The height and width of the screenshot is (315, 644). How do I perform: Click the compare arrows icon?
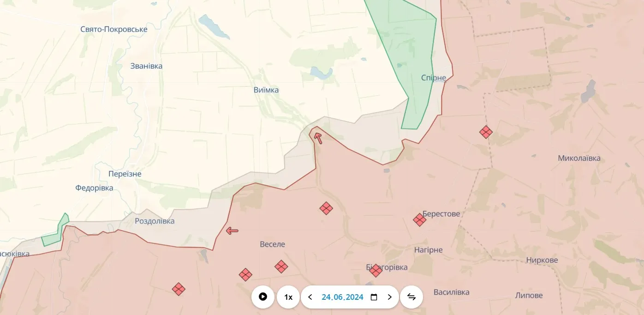pos(411,297)
